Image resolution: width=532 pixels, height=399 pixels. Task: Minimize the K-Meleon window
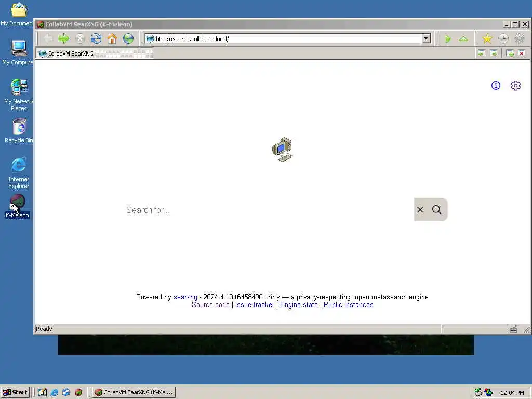point(506,24)
